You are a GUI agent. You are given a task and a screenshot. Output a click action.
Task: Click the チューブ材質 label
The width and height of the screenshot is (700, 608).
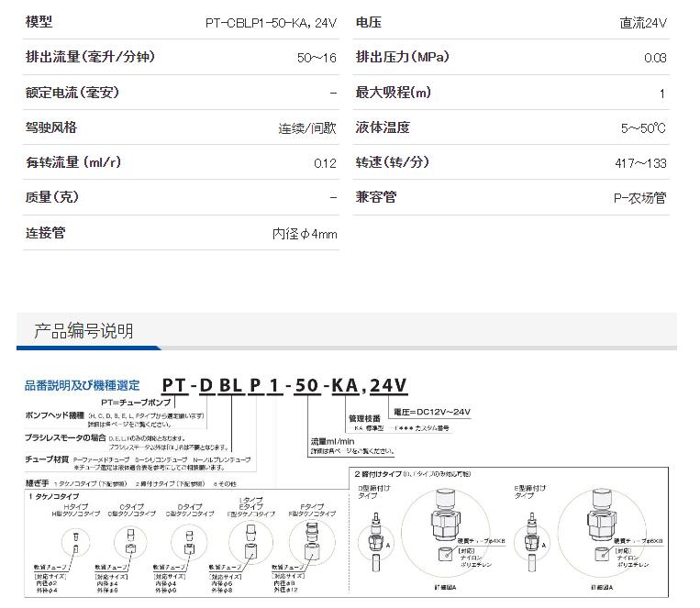pos(47,459)
